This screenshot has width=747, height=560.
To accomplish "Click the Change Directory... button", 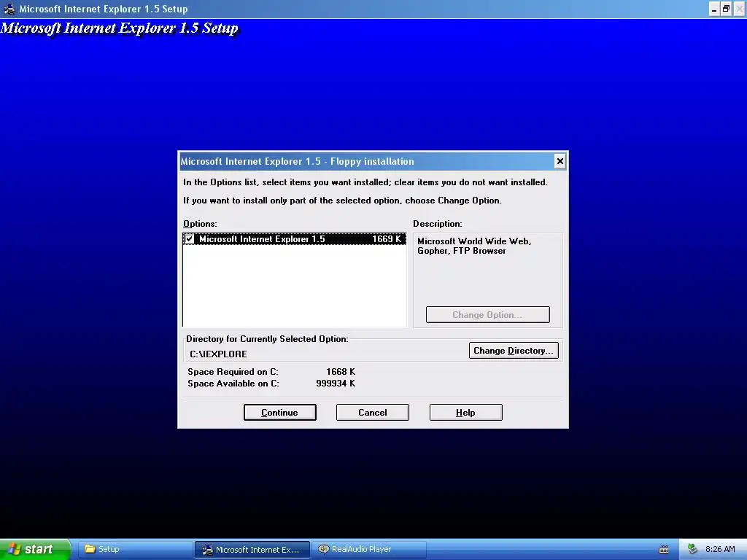I will pyautogui.click(x=514, y=351).
